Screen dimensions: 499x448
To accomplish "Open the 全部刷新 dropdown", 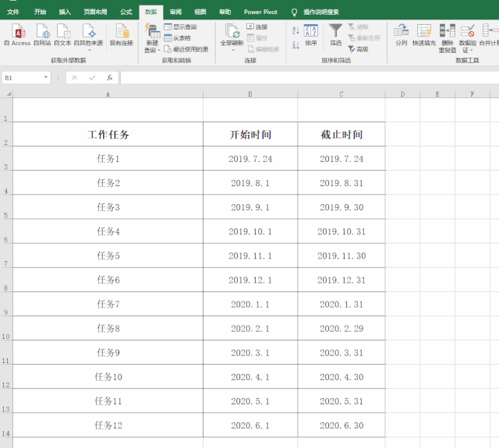I will (x=232, y=50).
